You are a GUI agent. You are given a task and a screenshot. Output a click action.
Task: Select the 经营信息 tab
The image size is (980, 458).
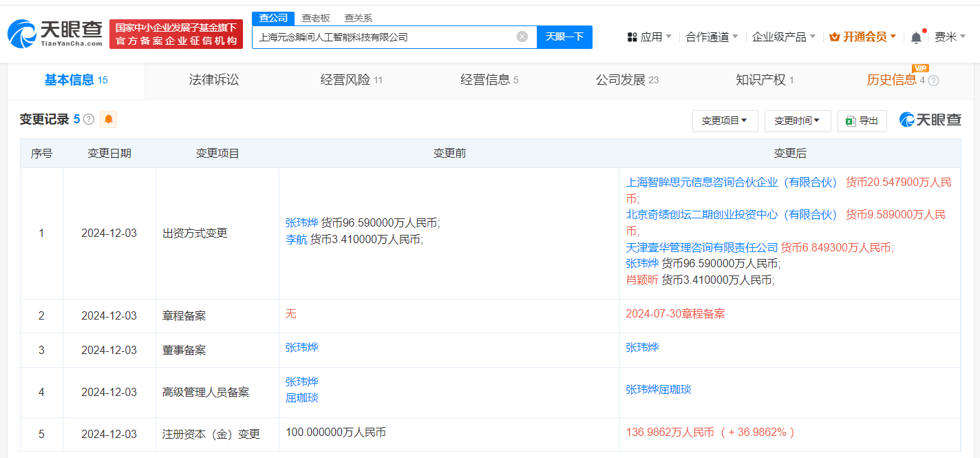pos(489,80)
